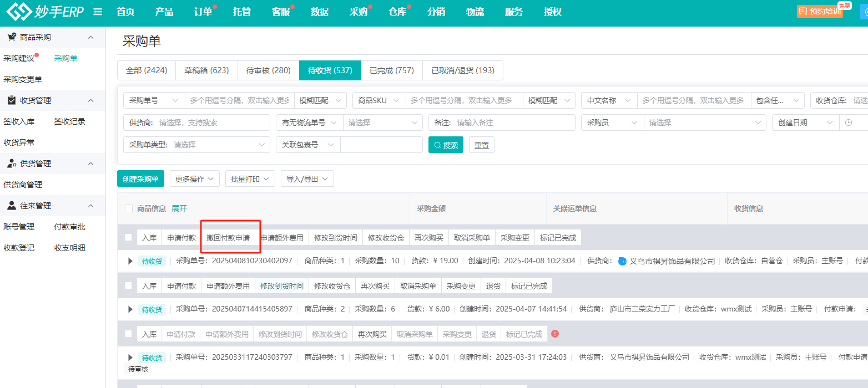Open the 采购单类型 dropdown
Viewport: 868px width, 388px height.
click(x=196, y=145)
